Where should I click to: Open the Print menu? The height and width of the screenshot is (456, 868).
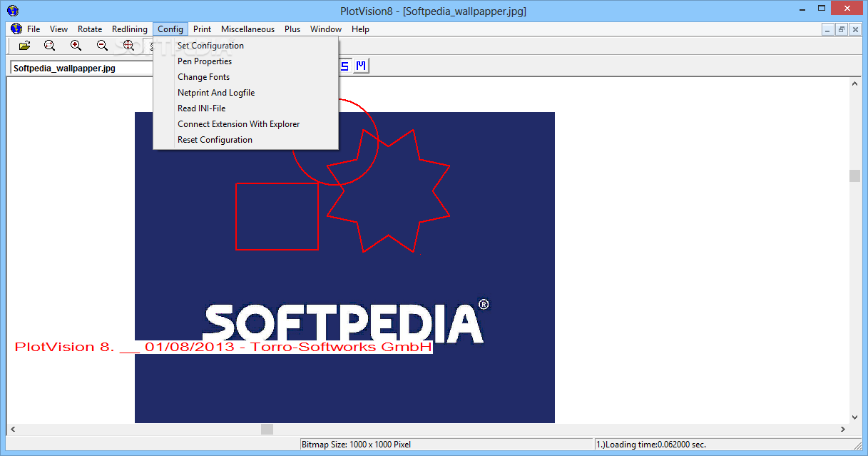pos(202,29)
